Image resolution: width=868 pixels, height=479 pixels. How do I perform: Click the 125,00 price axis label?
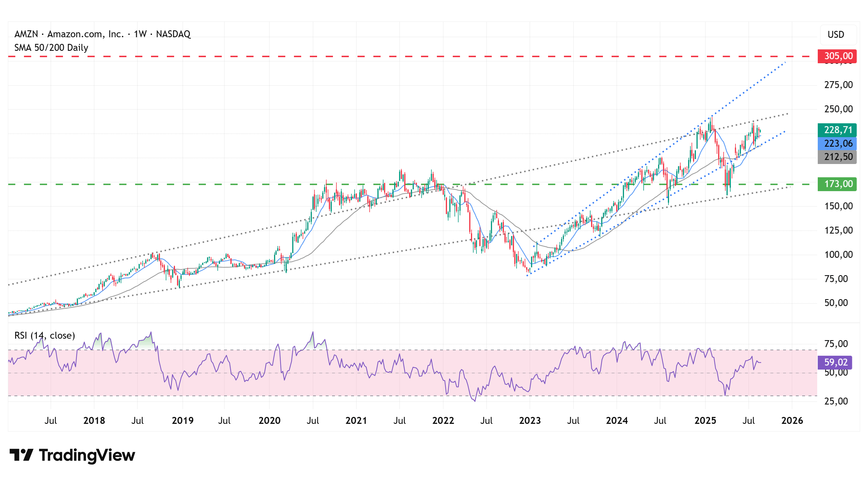pyautogui.click(x=838, y=230)
